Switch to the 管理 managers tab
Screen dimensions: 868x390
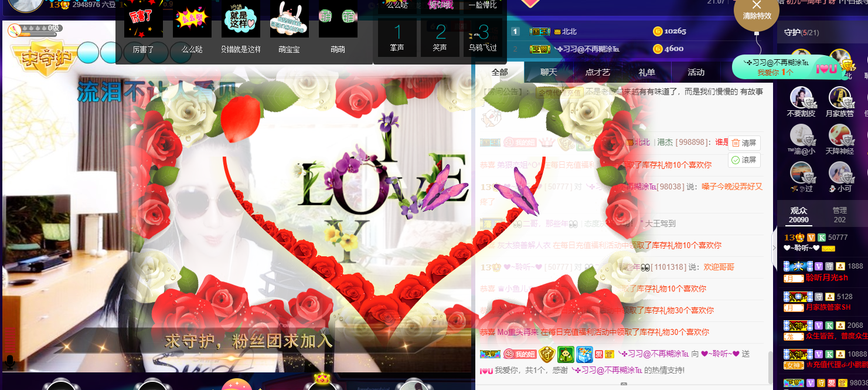pyautogui.click(x=840, y=215)
